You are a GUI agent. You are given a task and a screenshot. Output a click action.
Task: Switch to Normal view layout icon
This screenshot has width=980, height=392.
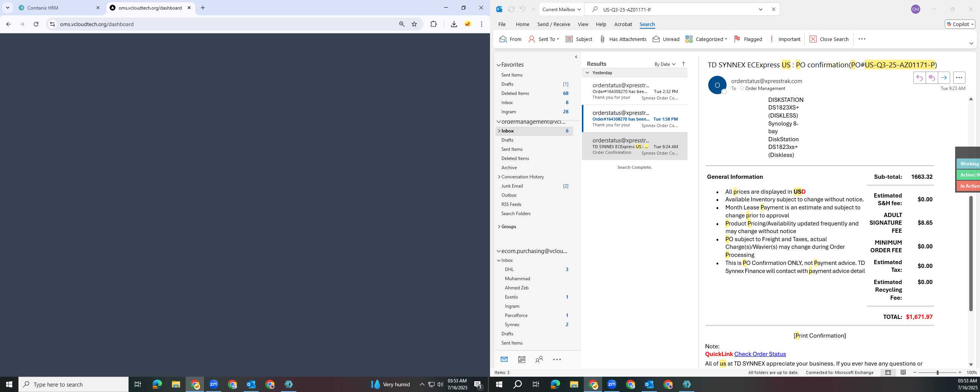pyautogui.click(x=888, y=372)
